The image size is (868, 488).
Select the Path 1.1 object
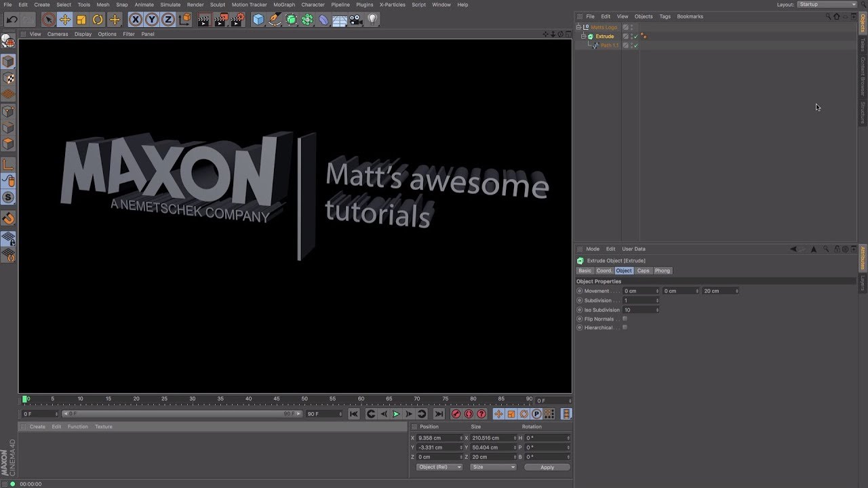[x=610, y=45]
